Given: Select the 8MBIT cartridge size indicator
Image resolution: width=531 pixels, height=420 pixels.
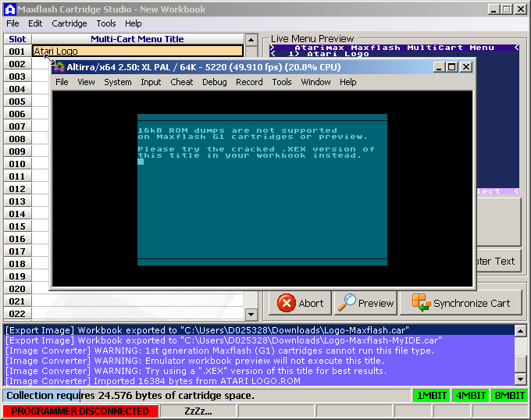Looking at the screenshot, I should point(509,395).
